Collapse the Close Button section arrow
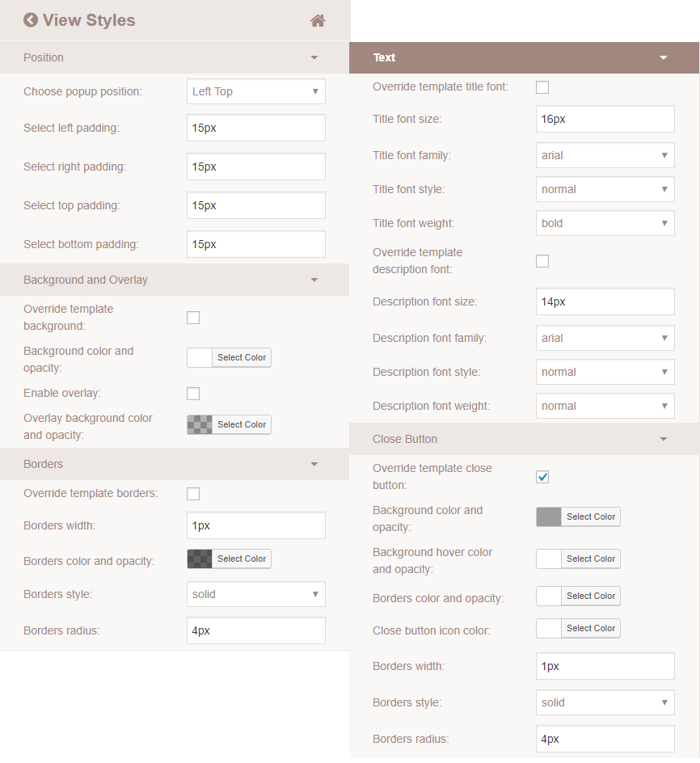The height and width of the screenshot is (763, 700). pos(664,439)
